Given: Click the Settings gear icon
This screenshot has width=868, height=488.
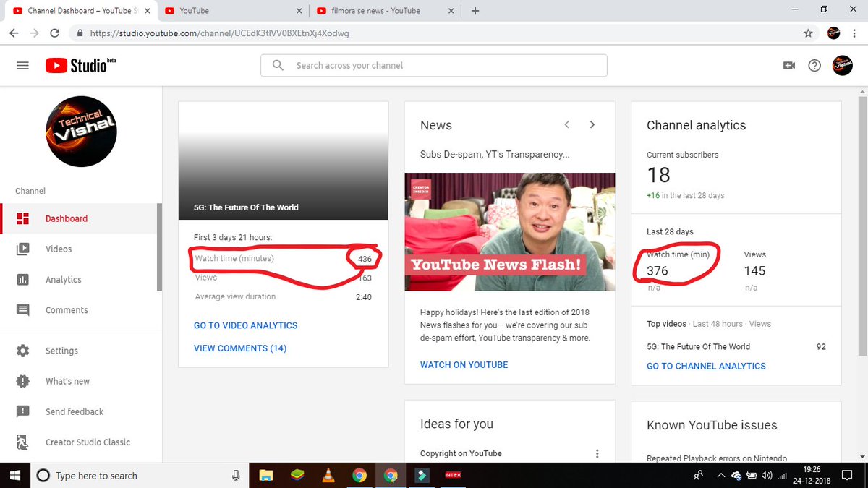Looking at the screenshot, I should coord(23,351).
